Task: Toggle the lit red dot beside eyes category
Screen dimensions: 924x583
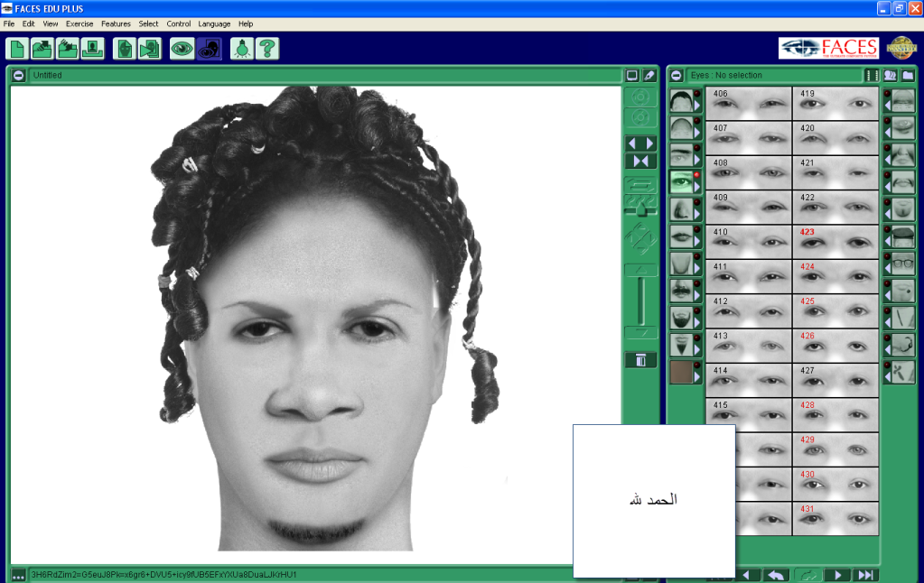Action: pos(697,175)
